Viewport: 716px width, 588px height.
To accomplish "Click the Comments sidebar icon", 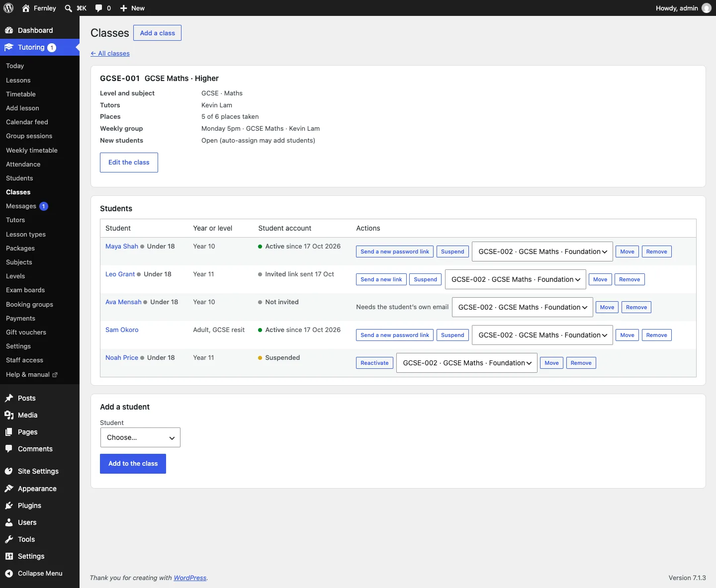I will [x=9, y=449].
